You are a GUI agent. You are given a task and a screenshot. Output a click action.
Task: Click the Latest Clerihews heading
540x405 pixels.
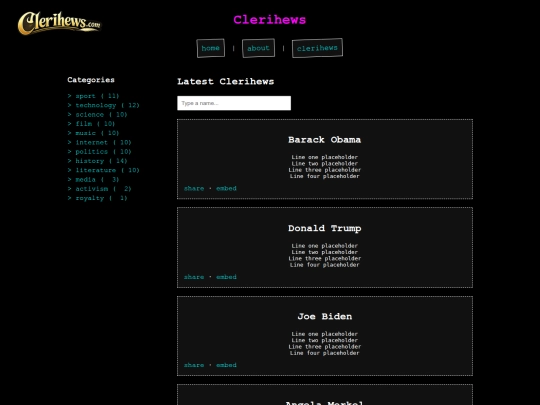click(x=226, y=82)
